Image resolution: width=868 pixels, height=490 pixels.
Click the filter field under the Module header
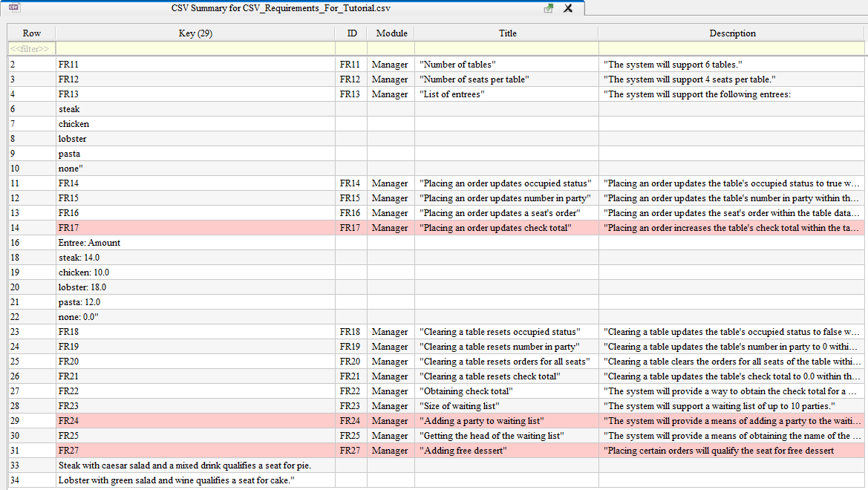(x=391, y=48)
